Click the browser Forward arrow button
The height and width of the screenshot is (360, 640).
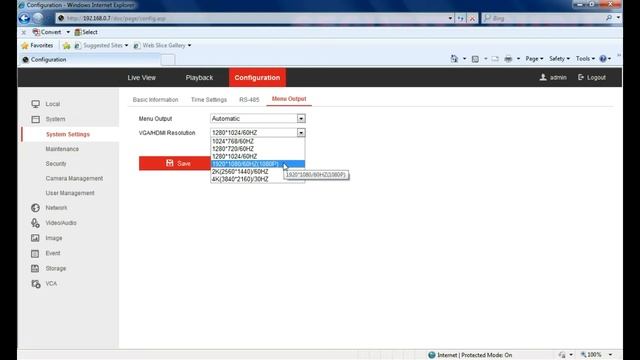click(x=38, y=18)
